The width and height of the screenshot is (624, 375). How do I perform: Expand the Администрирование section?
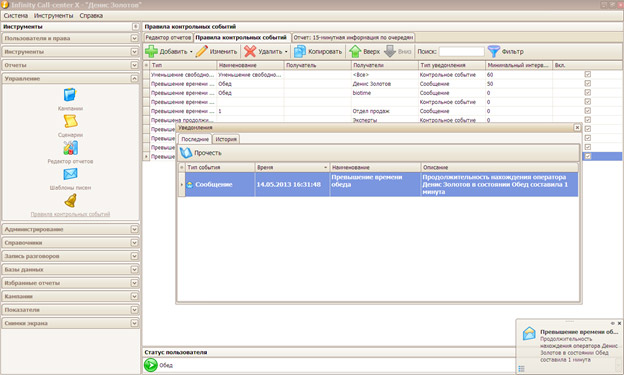click(134, 229)
